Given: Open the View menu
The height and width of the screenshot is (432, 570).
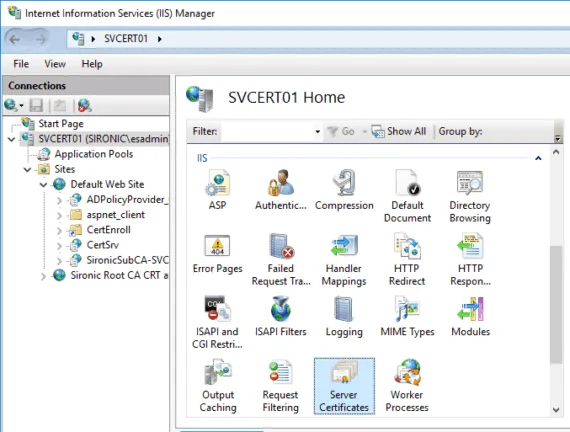Looking at the screenshot, I should [x=55, y=64].
